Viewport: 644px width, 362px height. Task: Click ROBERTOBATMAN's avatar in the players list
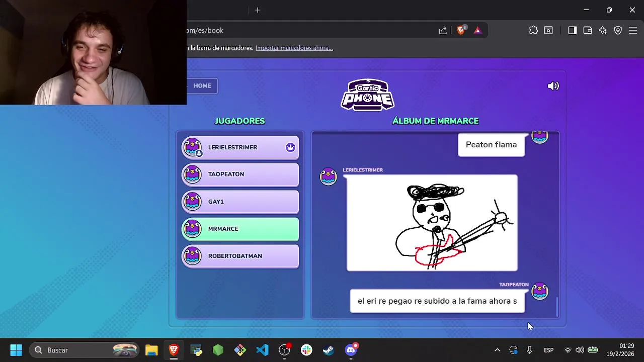click(193, 256)
